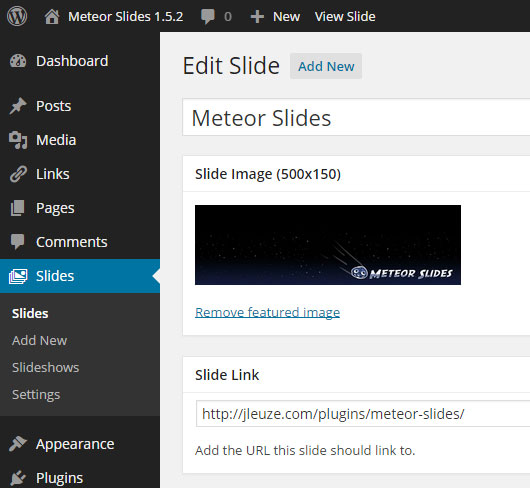Click the Media icon in sidebar

pyautogui.click(x=18, y=140)
